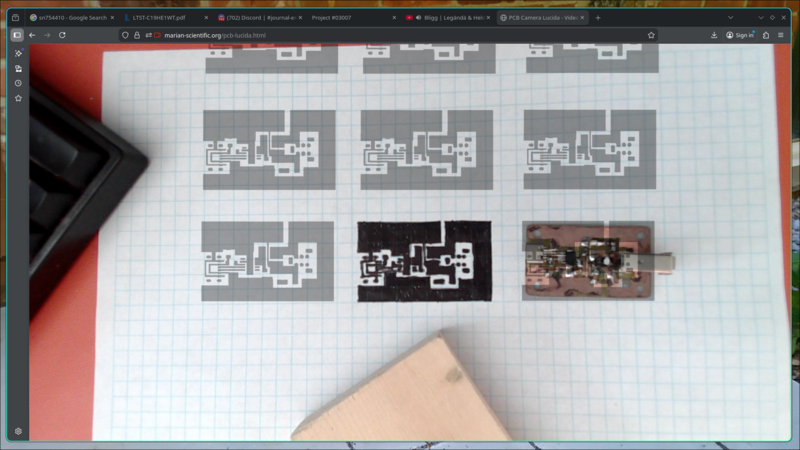Click the Sign in button
This screenshot has width=800, height=450.
740,35
